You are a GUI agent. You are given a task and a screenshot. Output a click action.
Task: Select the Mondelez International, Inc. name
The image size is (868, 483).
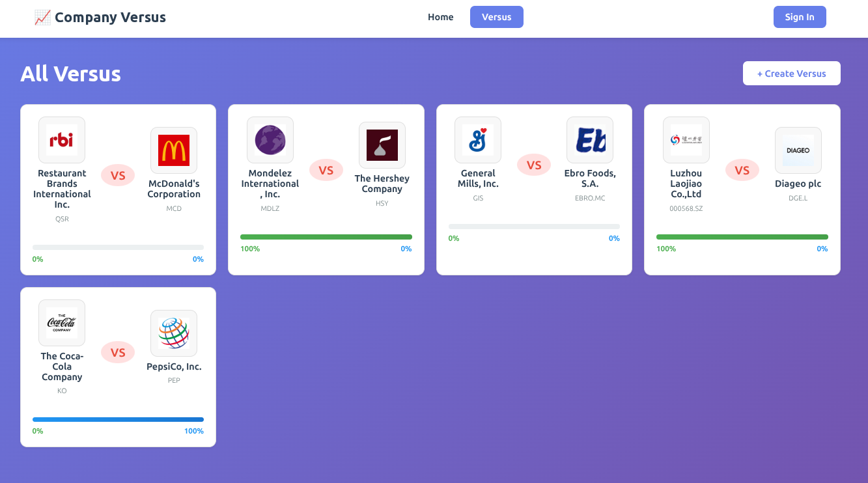(x=270, y=184)
